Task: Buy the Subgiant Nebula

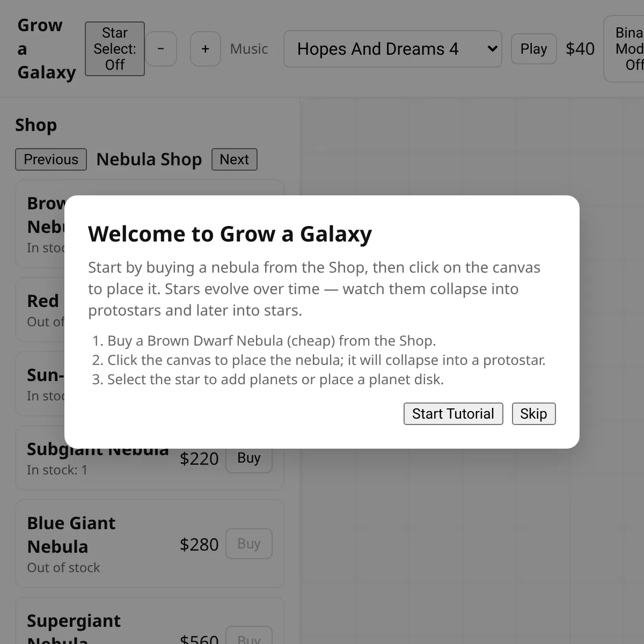Action: 248,458
